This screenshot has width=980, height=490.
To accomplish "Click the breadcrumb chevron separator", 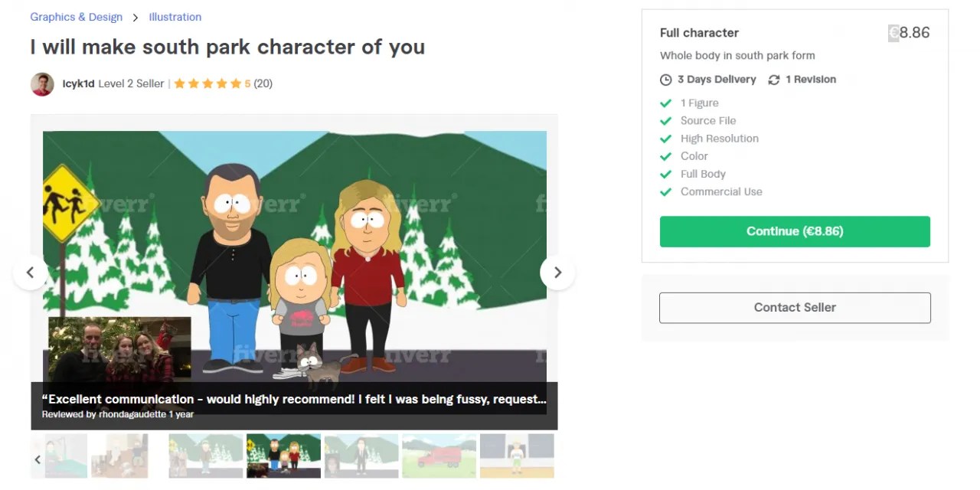I will 136,17.
